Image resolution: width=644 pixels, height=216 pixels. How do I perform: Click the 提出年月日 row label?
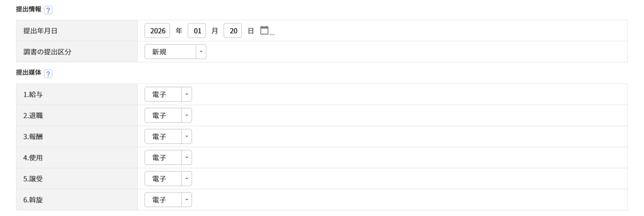coord(40,31)
